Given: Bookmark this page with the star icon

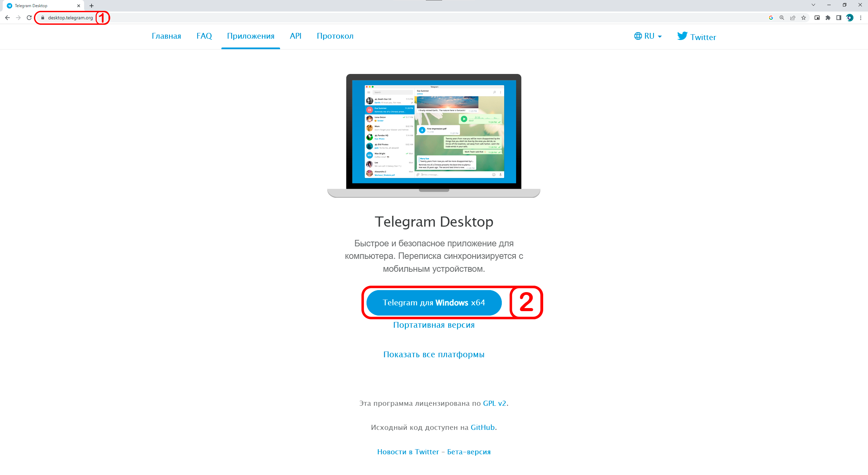Looking at the screenshot, I should point(803,18).
